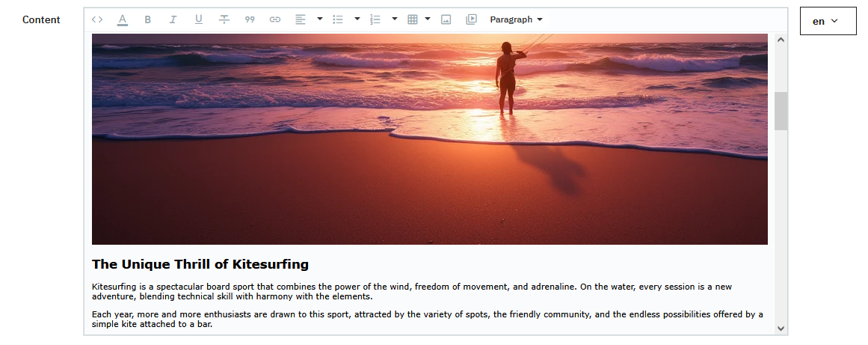Toggle source code view icon
This screenshot has height=345, width=868.
(97, 19)
